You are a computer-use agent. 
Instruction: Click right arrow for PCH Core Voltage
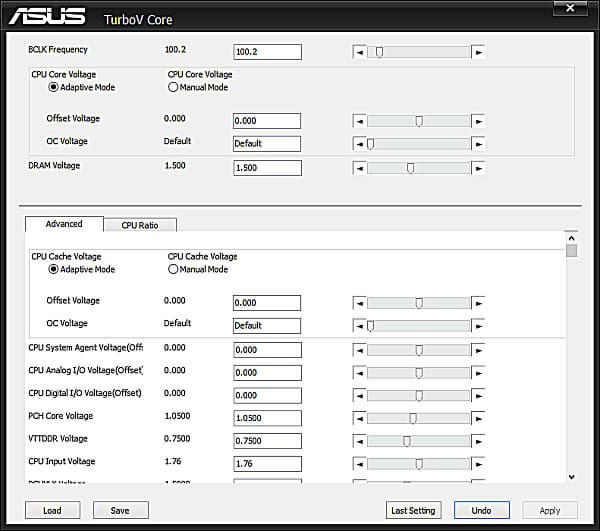(478, 418)
